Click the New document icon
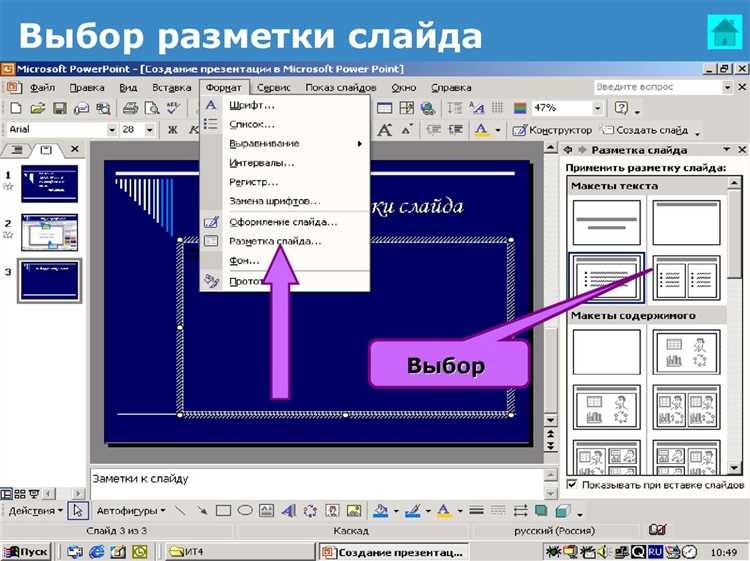Screen dimensions: 750x561 (16, 108)
